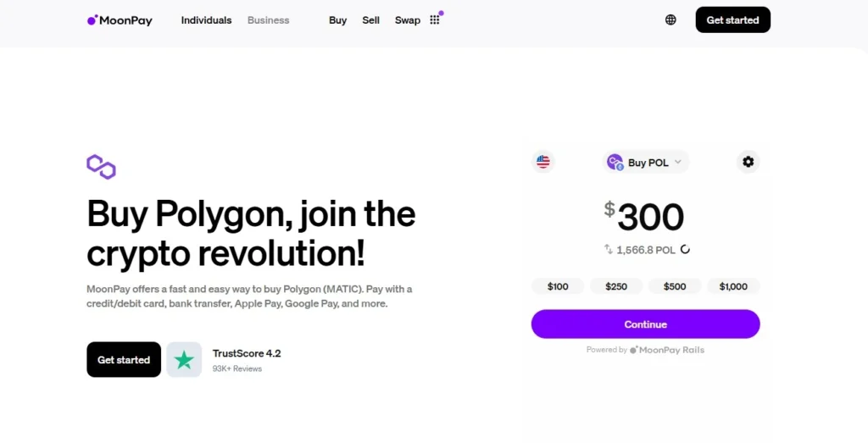This screenshot has height=443, width=868.
Task: Switch to the Individuals tab
Action: [x=207, y=20]
